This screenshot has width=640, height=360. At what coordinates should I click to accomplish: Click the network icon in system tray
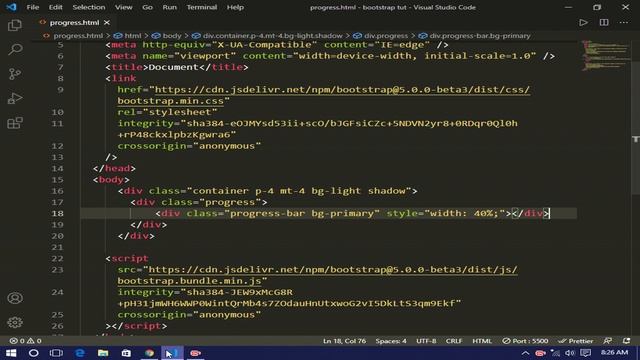pos(555,353)
